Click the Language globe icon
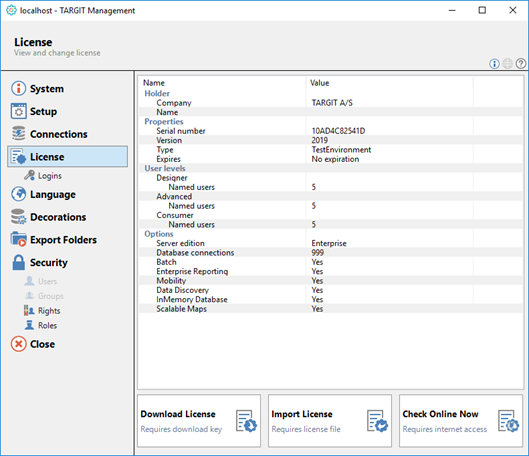The image size is (529, 456). click(x=18, y=194)
